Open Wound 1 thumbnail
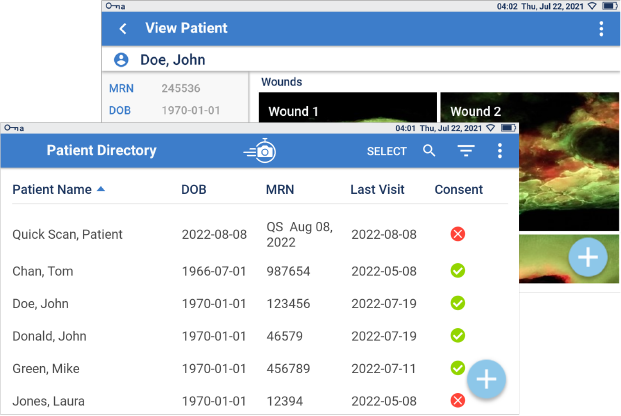This screenshot has height=416, width=621. tap(348, 107)
